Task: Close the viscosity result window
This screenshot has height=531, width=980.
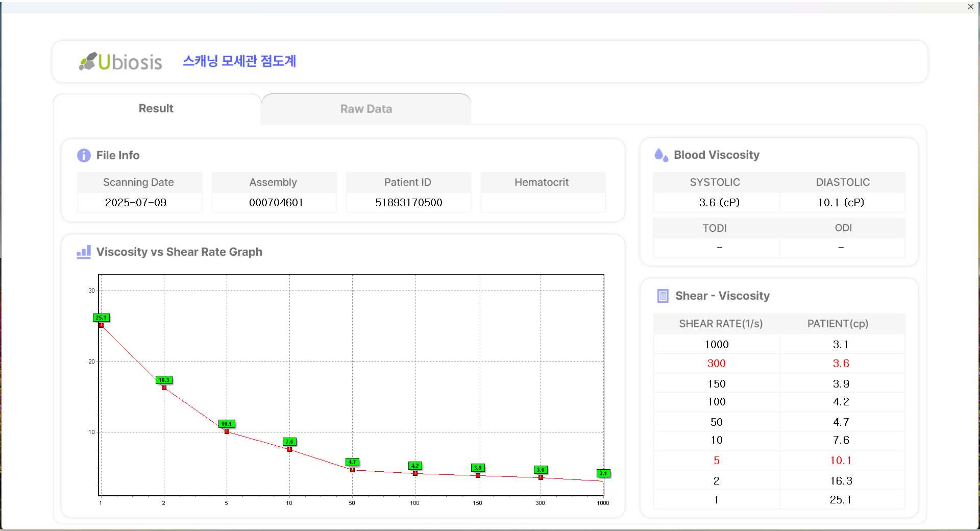Action: click(x=970, y=7)
